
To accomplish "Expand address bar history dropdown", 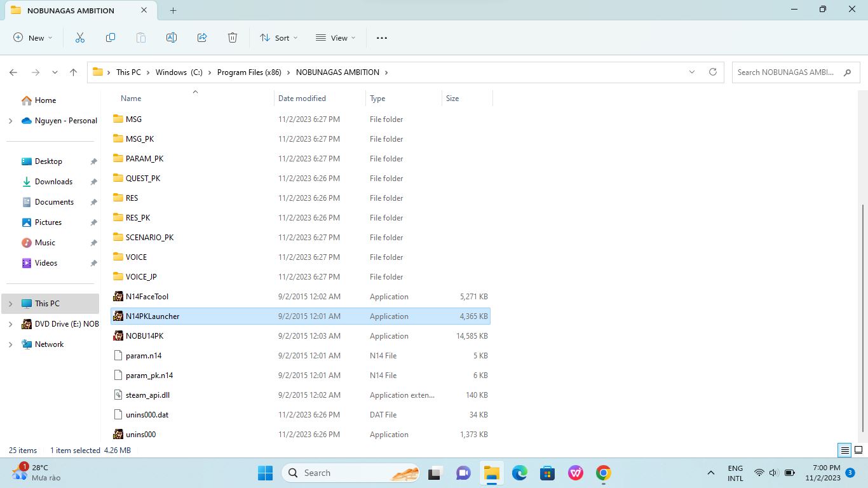I will coord(692,72).
